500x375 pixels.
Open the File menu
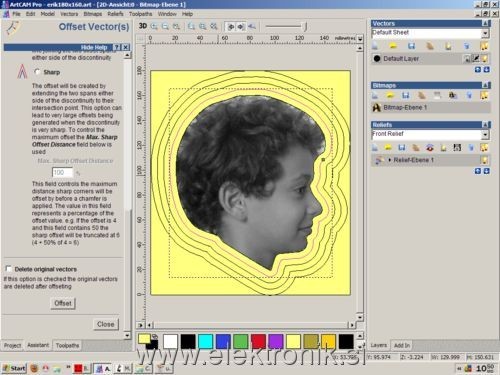(16, 14)
